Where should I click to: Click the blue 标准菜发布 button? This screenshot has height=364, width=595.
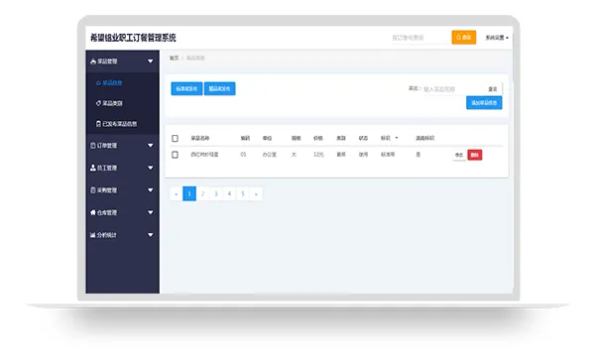click(x=186, y=89)
